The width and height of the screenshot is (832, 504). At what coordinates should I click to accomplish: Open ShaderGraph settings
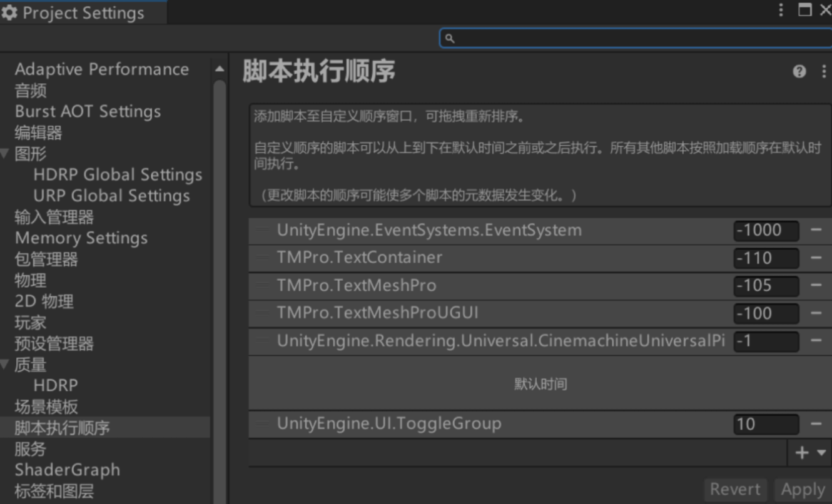pyautogui.click(x=68, y=470)
